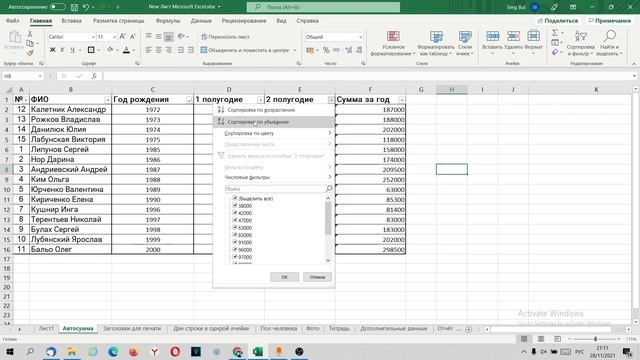Click the Format Painter brush icon
Viewport: 640px width, 360px height.
[x=30, y=52]
